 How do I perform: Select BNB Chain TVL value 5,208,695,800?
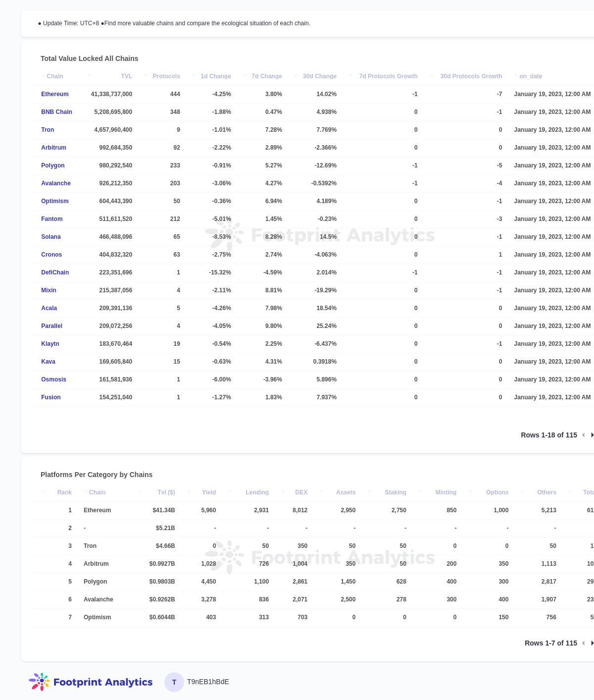[x=113, y=112]
